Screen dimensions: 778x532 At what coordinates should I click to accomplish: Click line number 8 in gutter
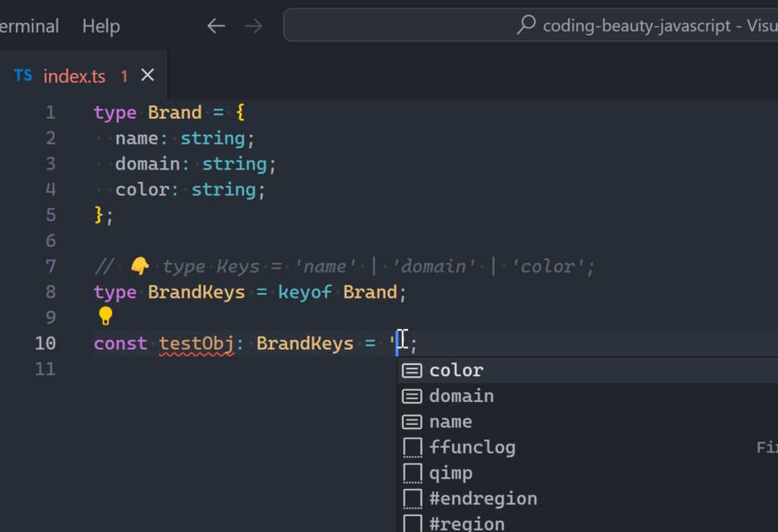coord(51,293)
